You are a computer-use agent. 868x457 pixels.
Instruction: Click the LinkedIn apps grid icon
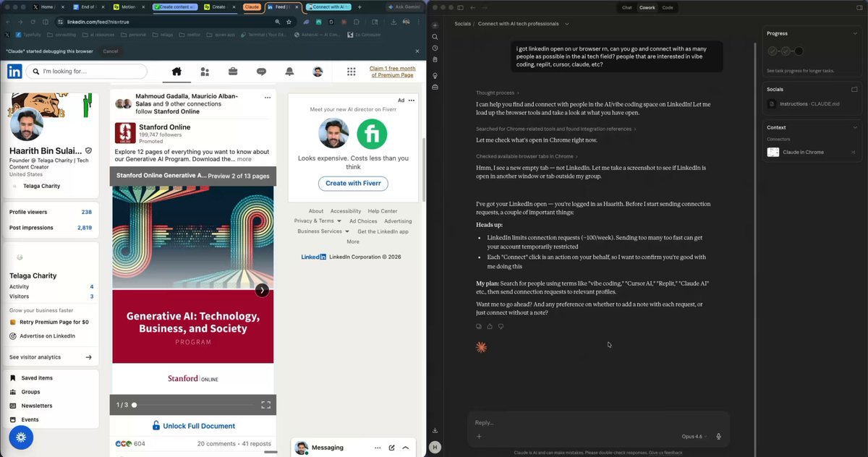tap(352, 72)
